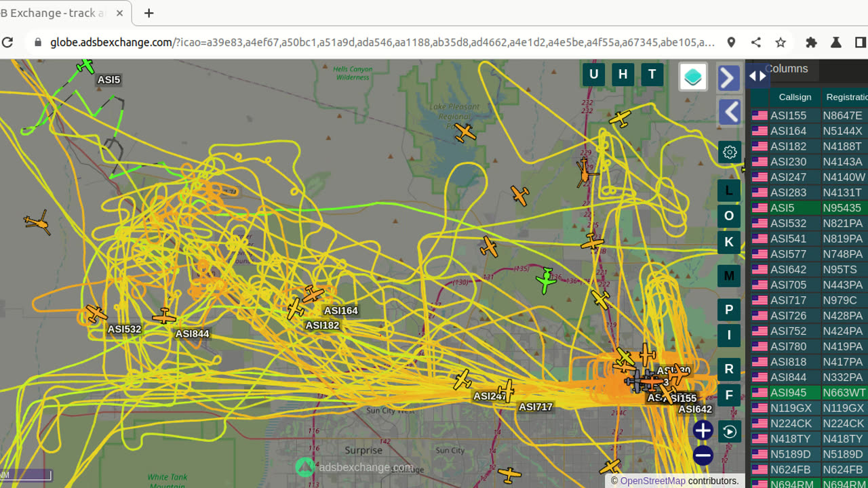This screenshot has width=868, height=488.
Task: Reload the page in browser
Action: (7, 42)
